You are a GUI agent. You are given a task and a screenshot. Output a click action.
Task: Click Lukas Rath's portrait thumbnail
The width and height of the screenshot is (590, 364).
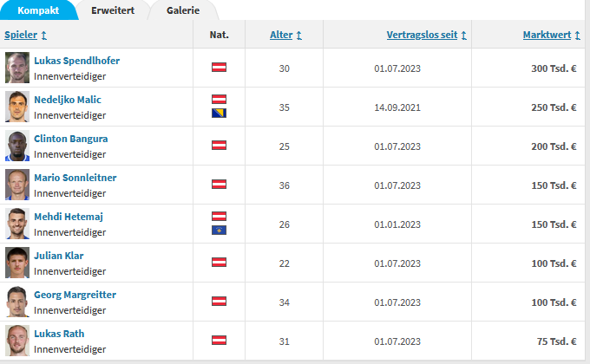(17, 341)
